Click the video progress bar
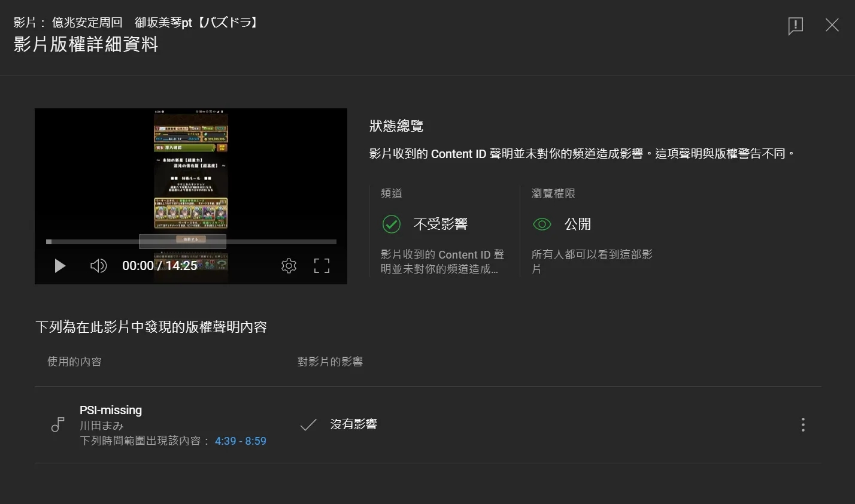The image size is (855, 504). click(x=191, y=242)
